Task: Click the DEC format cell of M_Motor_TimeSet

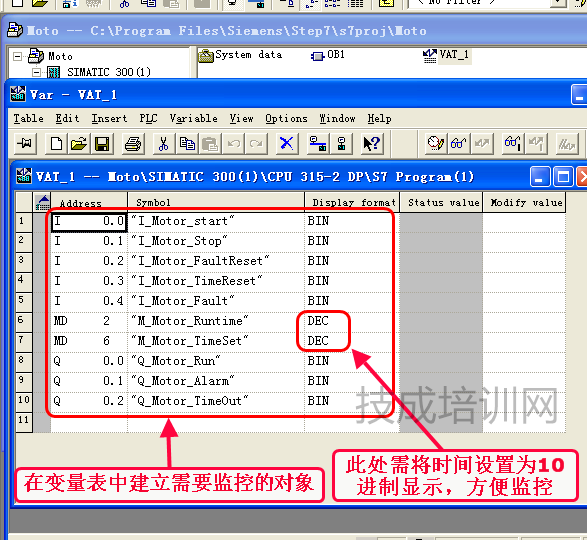Action: [323, 341]
